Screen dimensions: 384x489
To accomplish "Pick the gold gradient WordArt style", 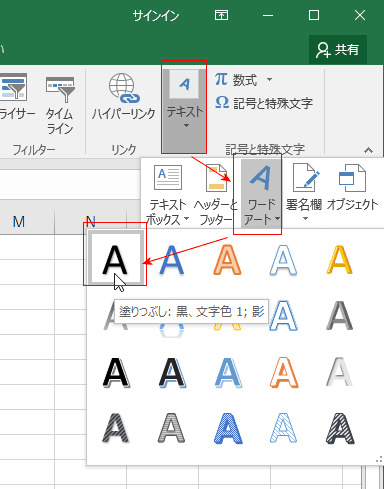I will pyautogui.click(x=339, y=260).
